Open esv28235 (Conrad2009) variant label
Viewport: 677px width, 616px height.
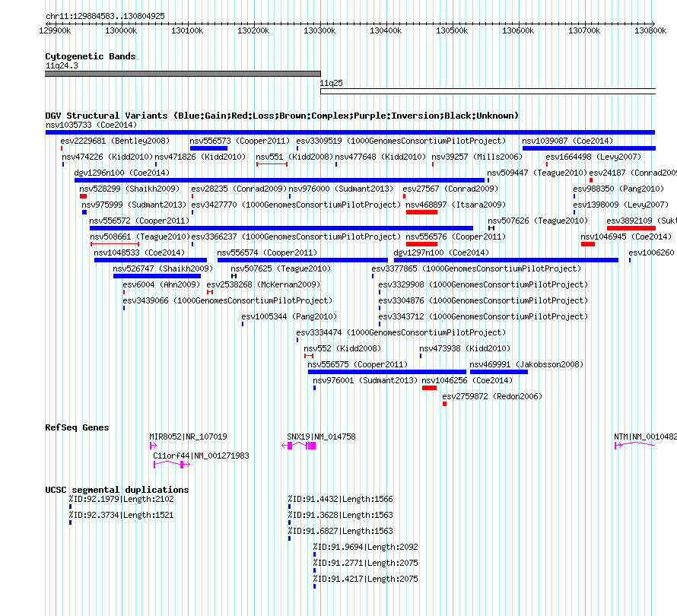[x=239, y=189]
